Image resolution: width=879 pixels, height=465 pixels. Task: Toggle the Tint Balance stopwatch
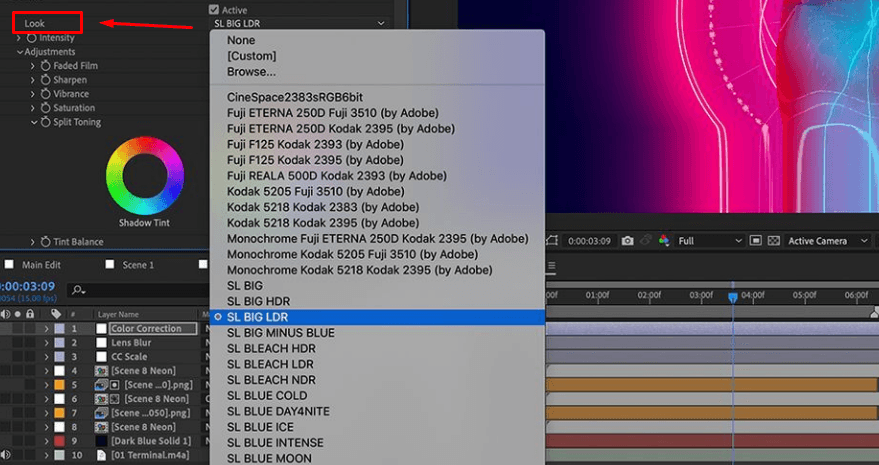[45, 242]
